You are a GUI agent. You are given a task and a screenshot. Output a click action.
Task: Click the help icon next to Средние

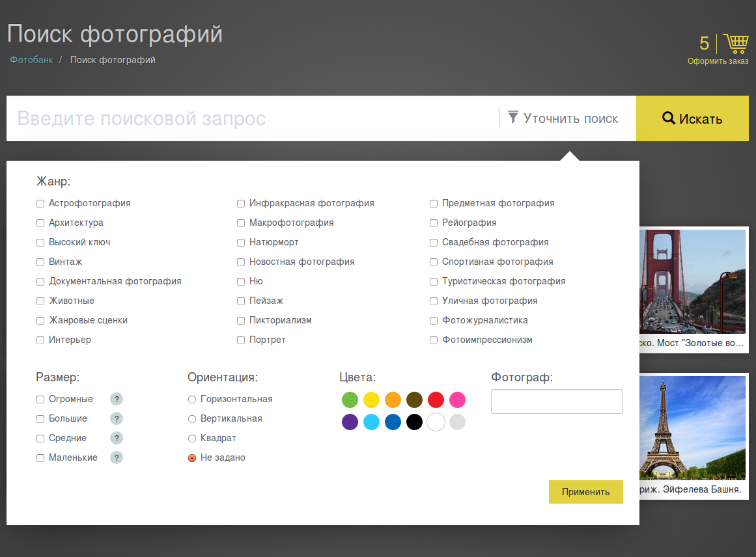pyautogui.click(x=117, y=438)
